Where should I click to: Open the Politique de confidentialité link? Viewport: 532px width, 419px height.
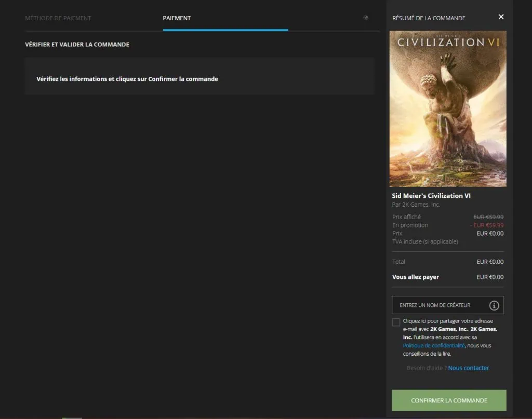coord(434,345)
